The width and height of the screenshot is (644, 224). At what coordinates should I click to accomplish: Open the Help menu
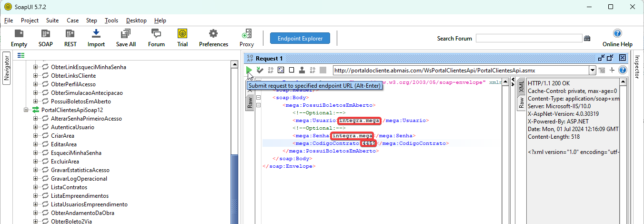[160, 20]
